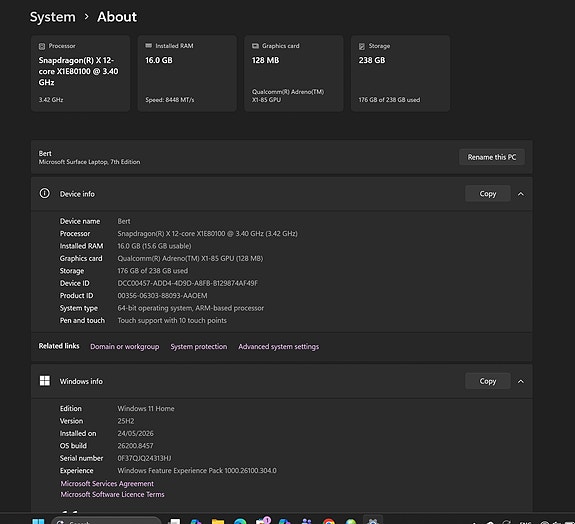This screenshot has height=524, width=575.
Task: Select the Graphics card summary card
Action: (294, 73)
